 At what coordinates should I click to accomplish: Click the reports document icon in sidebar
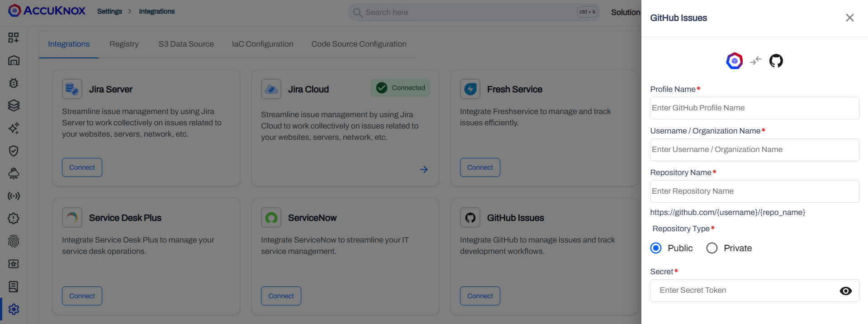click(14, 286)
